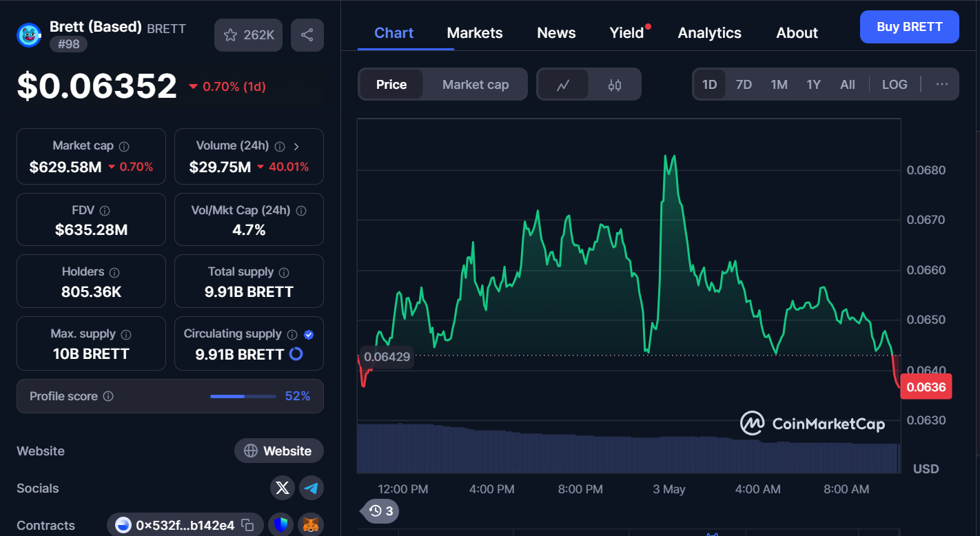Image resolution: width=980 pixels, height=536 pixels.
Task: Click the Brett token avatar icon
Action: pyautogui.click(x=29, y=34)
